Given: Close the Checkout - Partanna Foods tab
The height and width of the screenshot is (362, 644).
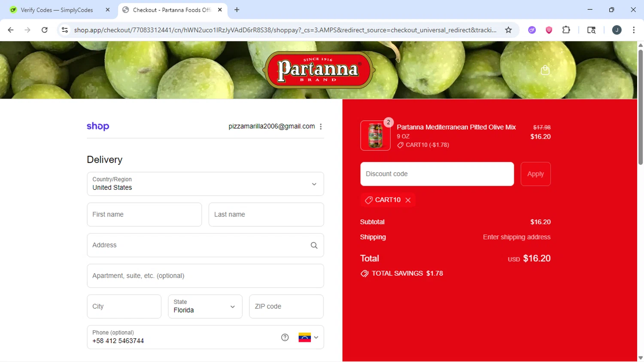Looking at the screenshot, I should coord(220,10).
